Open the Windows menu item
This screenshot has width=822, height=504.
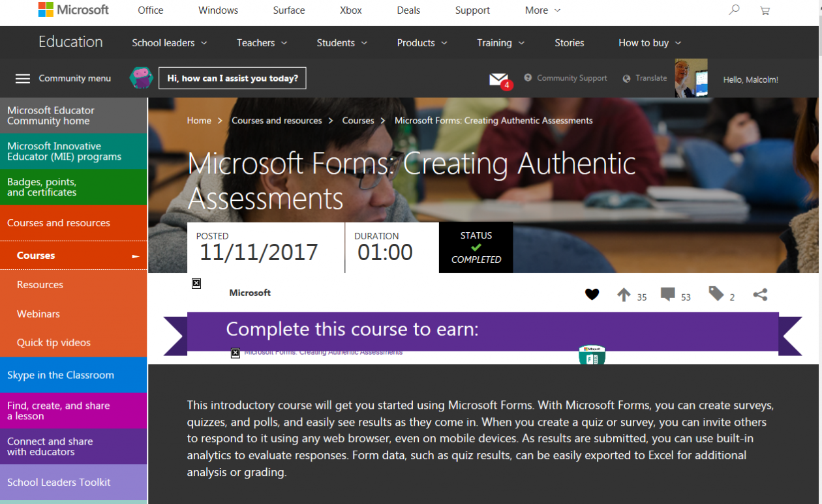pos(219,10)
